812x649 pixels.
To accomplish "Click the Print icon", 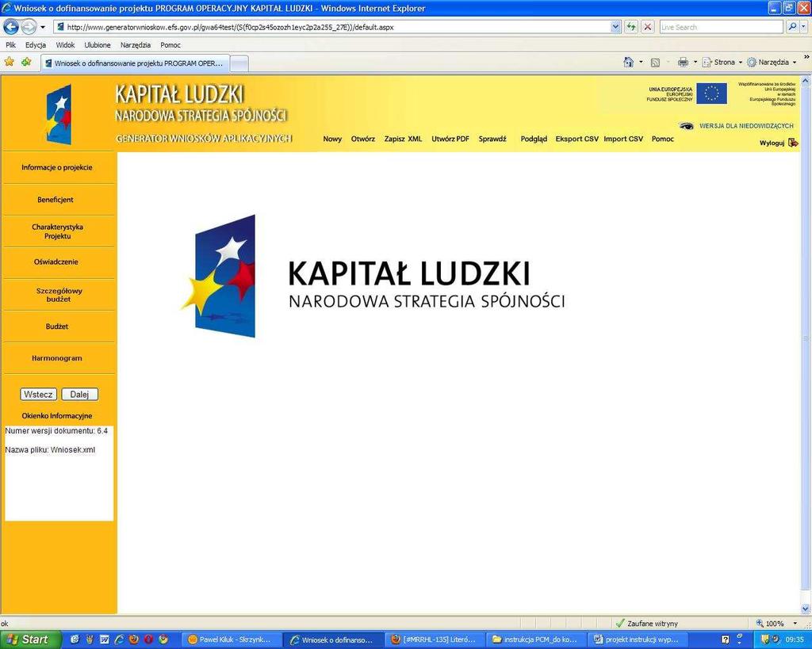I will pos(683,62).
